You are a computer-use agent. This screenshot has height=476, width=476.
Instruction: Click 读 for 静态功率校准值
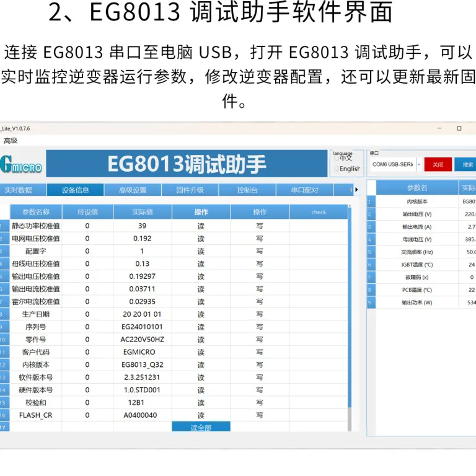tap(201, 226)
